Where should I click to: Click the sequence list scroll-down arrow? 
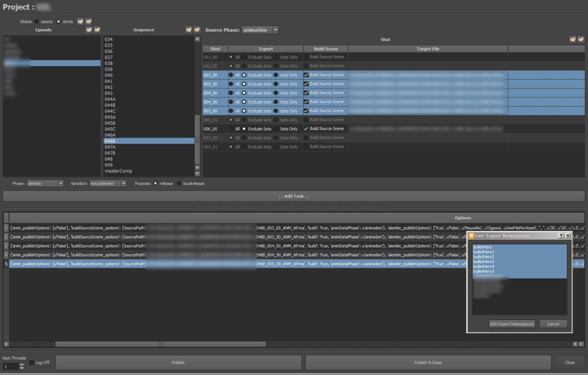pyautogui.click(x=197, y=174)
